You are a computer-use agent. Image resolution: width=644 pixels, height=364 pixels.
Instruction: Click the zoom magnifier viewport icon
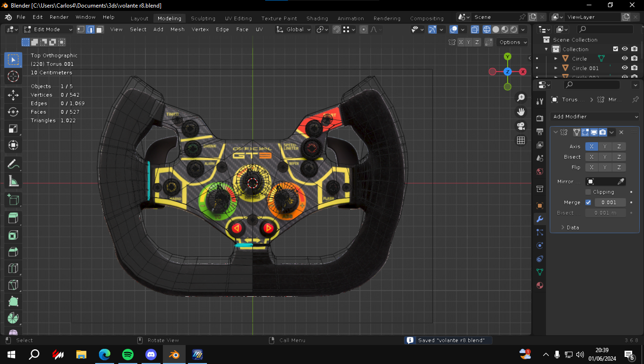point(521,98)
